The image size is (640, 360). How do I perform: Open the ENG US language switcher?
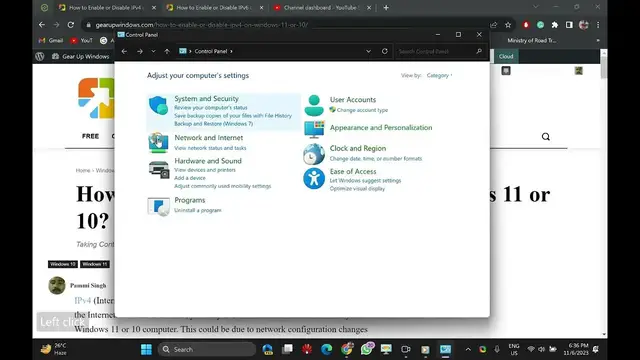pyautogui.click(x=514, y=349)
